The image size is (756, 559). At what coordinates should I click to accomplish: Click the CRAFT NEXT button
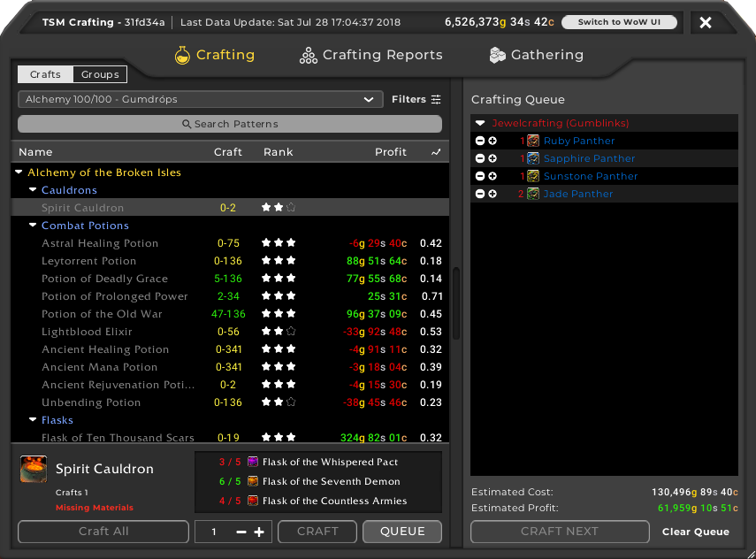pyautogui.click(x=560, y=532)
